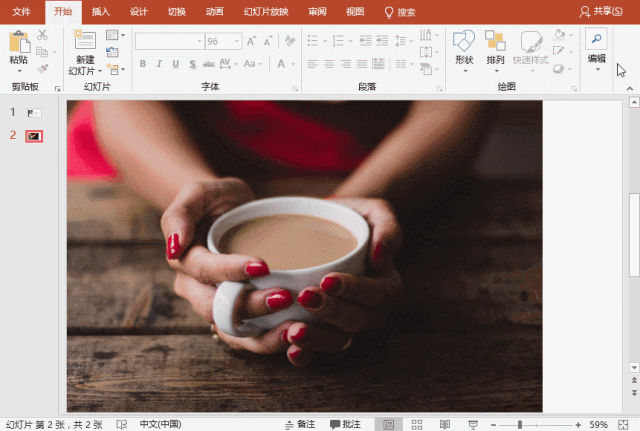Expand New Slide dropdown arrow
Viewport: 640px width, 431px height.
pos(100,71)
